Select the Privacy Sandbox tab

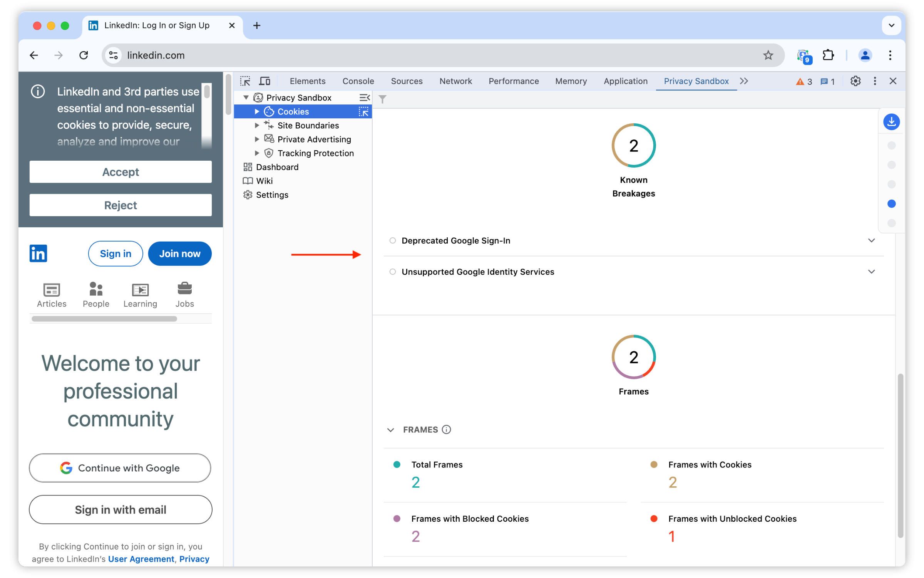point(696,81)
